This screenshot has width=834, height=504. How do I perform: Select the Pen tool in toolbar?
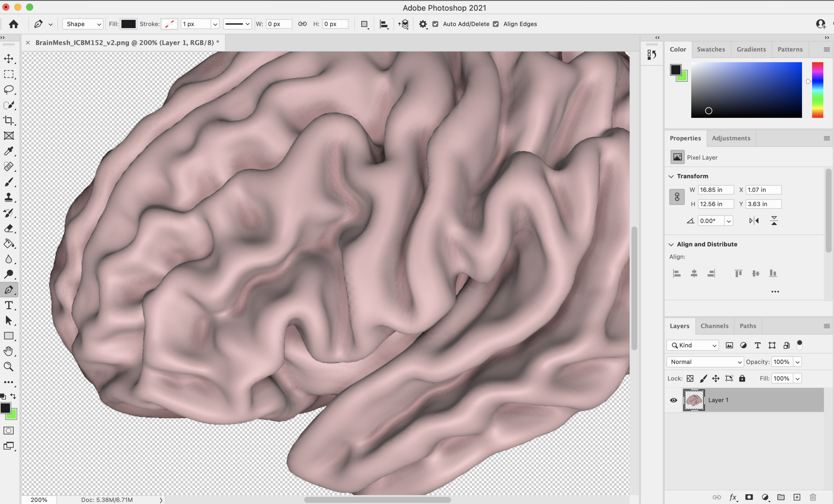point(9,290)
